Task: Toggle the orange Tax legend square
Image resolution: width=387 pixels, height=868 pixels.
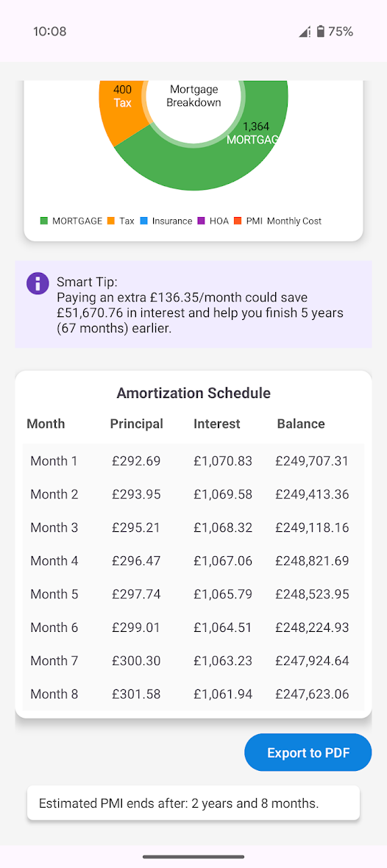Action: point(111,221)
